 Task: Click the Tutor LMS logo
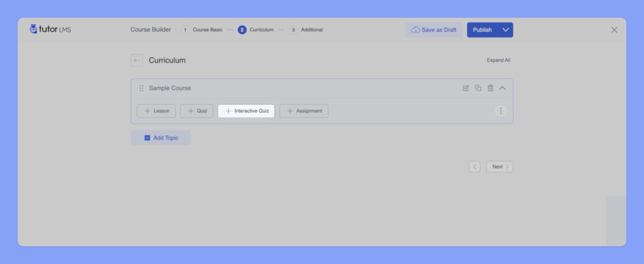click(50, 29)
